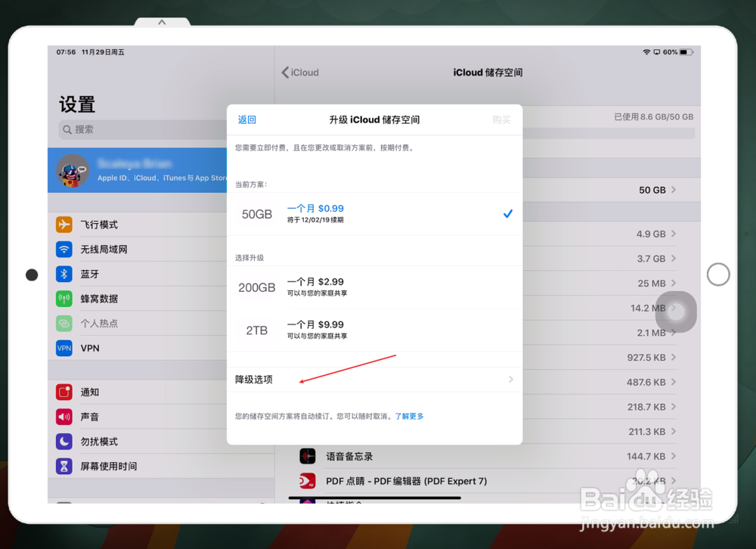756x549 pixels.
Task: Tap the Settings (设置) title
Action: click(x=77, y=104)
